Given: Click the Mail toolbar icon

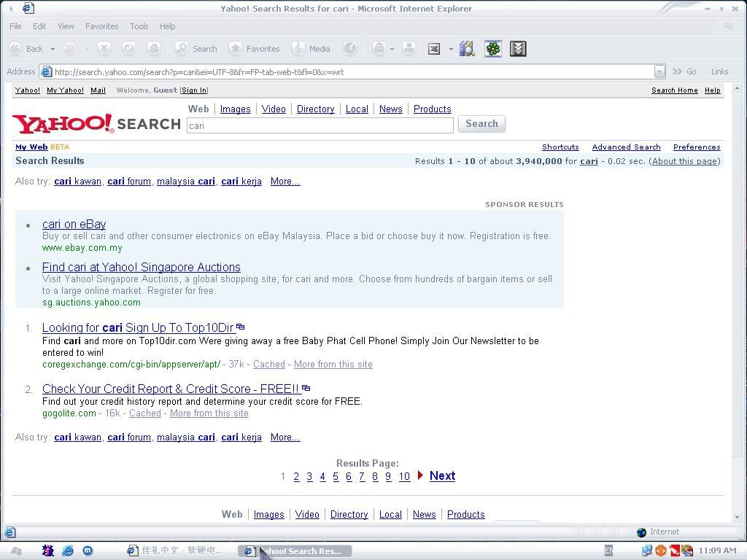Looking at the screenshot, I should pos(379,49).
